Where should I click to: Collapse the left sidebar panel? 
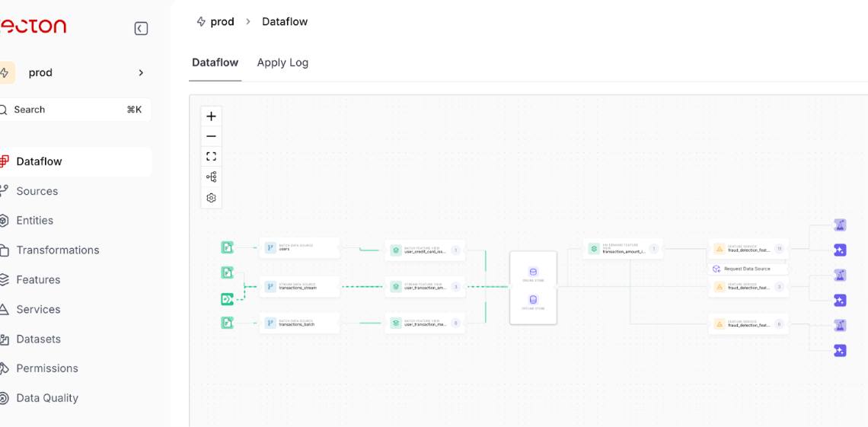(x=141, y=29)
